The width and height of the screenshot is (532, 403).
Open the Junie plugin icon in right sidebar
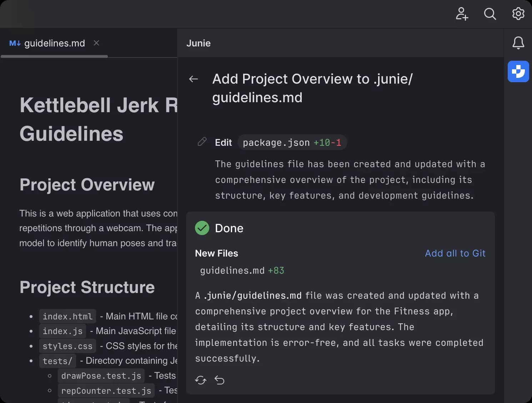(x=518, y=71)
